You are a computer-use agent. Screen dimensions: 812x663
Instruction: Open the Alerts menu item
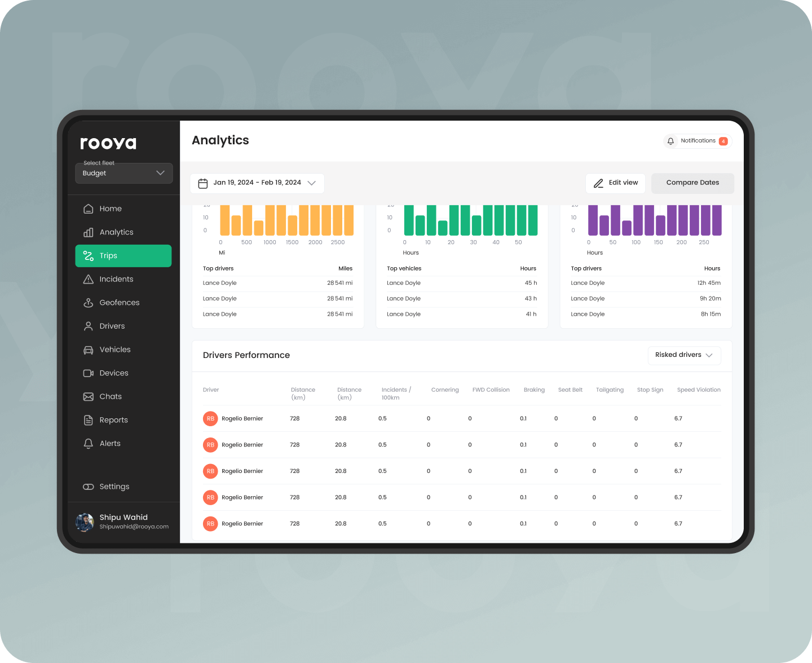109,444
